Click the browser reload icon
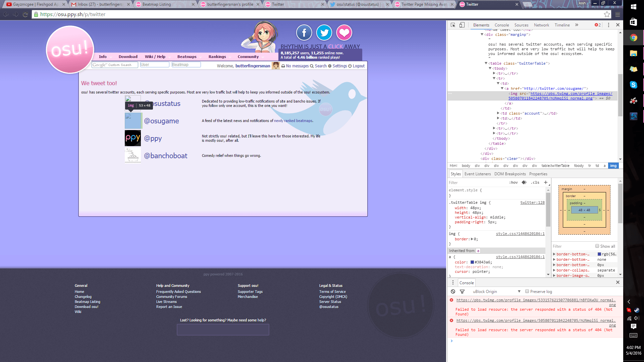 point(25,14)
